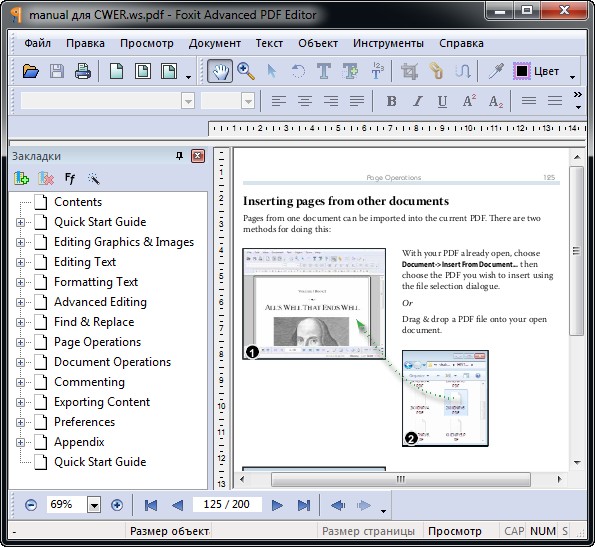Click the Delete bookmark icon
This screenshot has height=547, width=595.
coord(46,178)
